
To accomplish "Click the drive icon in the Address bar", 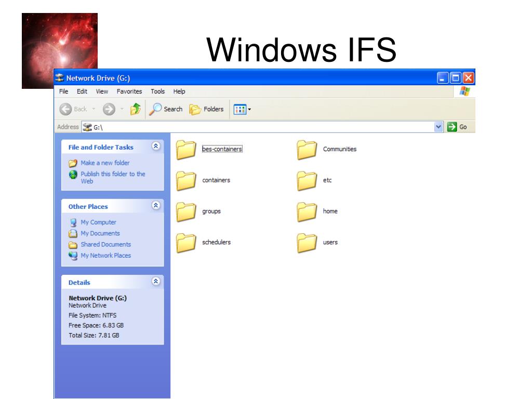I will coord(87,127).
